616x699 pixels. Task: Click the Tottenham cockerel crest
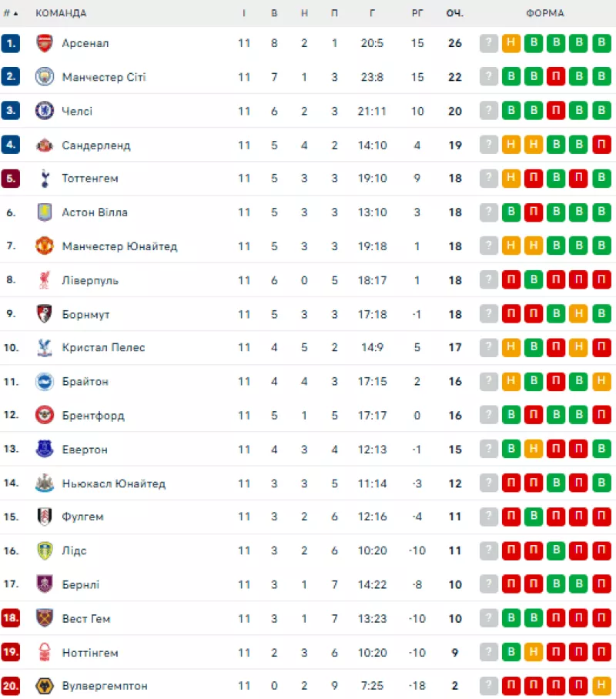[x=44, y=179]
